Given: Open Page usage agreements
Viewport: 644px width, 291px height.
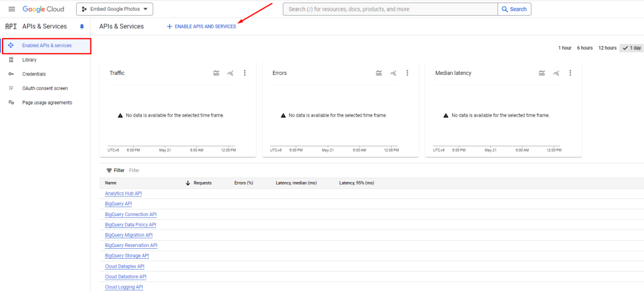Looking at the screenshot, I should [x=47, y=103].
